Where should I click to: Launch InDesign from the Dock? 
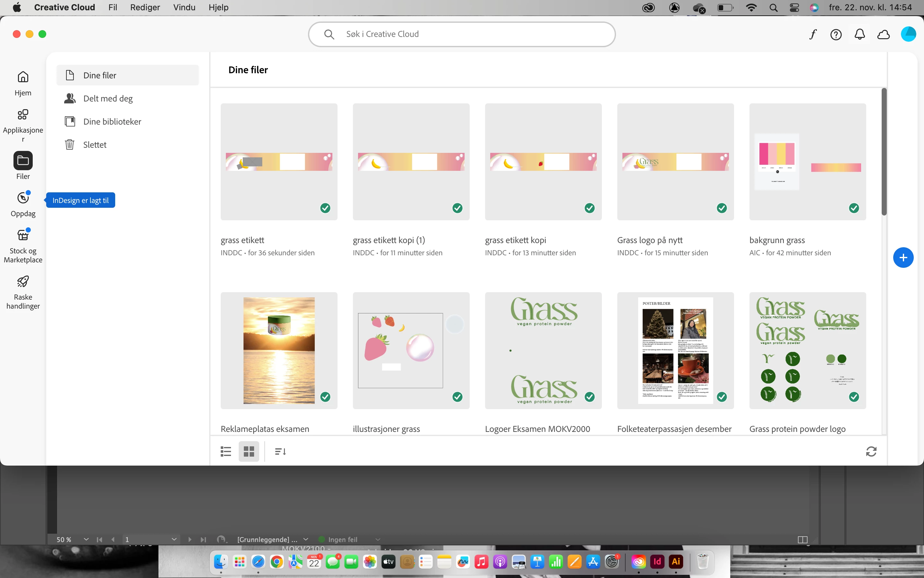tap(657, 562)
